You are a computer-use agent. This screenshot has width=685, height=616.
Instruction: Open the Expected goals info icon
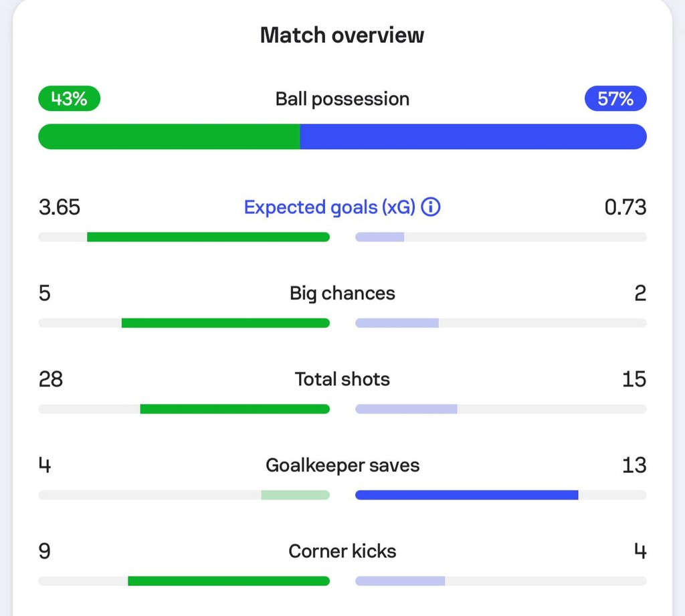430,207
